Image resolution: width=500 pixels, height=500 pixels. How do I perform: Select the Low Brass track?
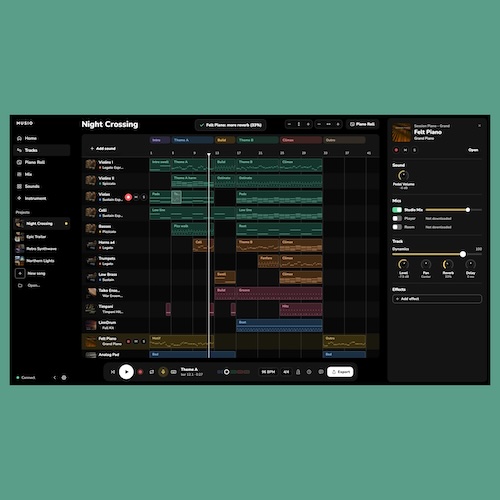(115, 277)
